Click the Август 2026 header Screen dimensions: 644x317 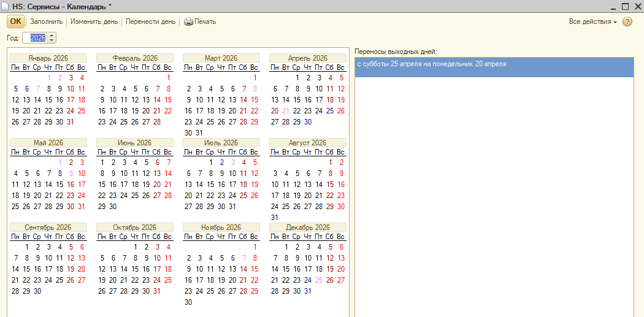coord(308,142)
